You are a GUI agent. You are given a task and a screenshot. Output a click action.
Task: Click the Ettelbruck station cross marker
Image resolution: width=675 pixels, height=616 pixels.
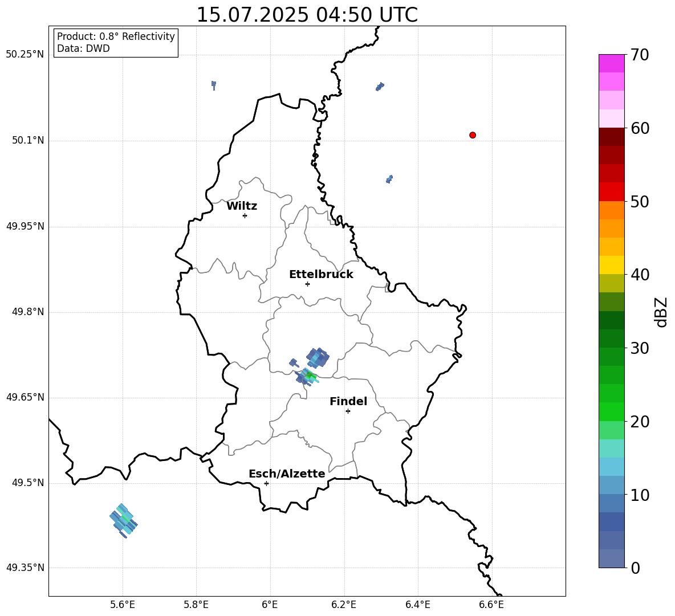[307, 284]
